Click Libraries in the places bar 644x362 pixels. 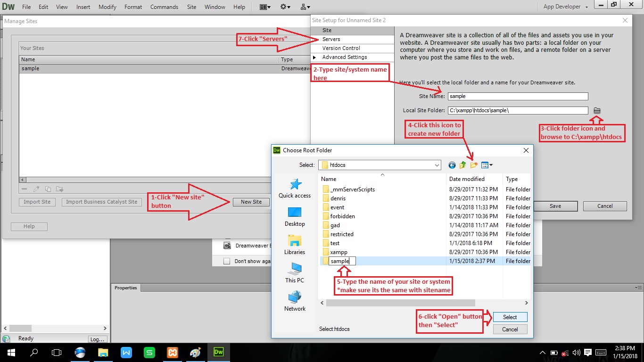click(295, 245)
